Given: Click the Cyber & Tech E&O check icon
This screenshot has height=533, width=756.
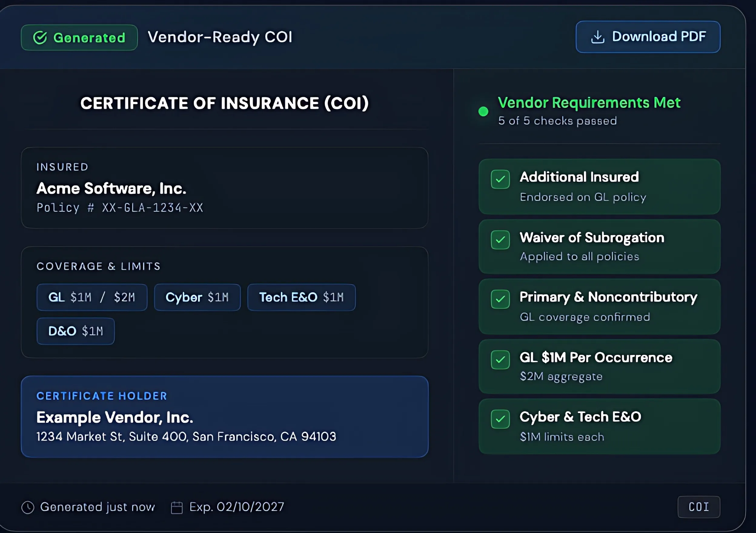Looking at the screenshot, I should 500,419.
